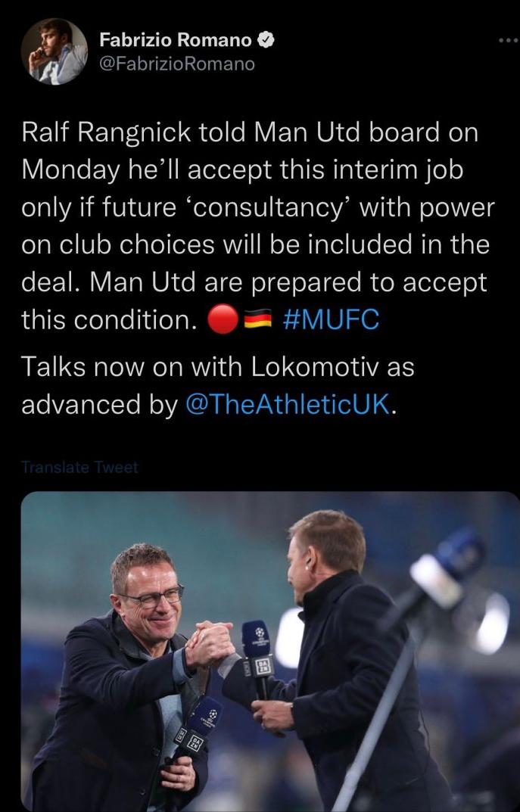The image size is (520, 812).
Task: Open the @FabrizioRomano handle link
Action: (x=177, y=64)
